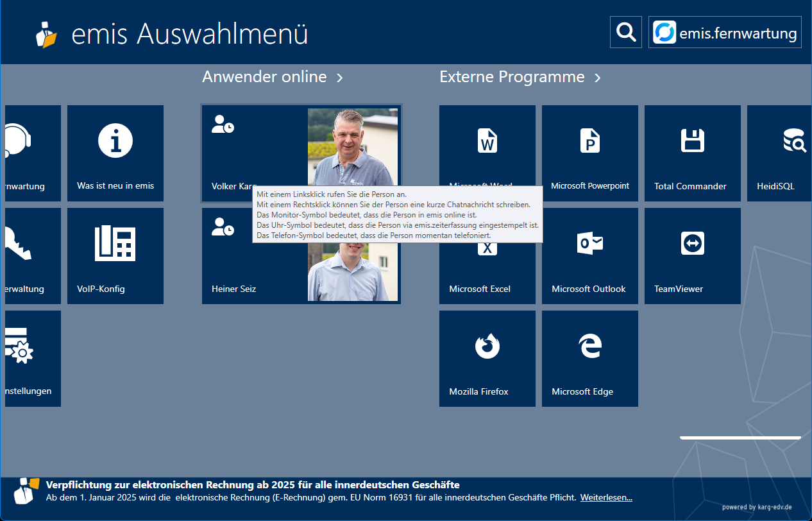Image resolution: width=812 pixels, height=521 pixels.
Task: Launch Microsoft Outlook tile
Action: point(590,256)
